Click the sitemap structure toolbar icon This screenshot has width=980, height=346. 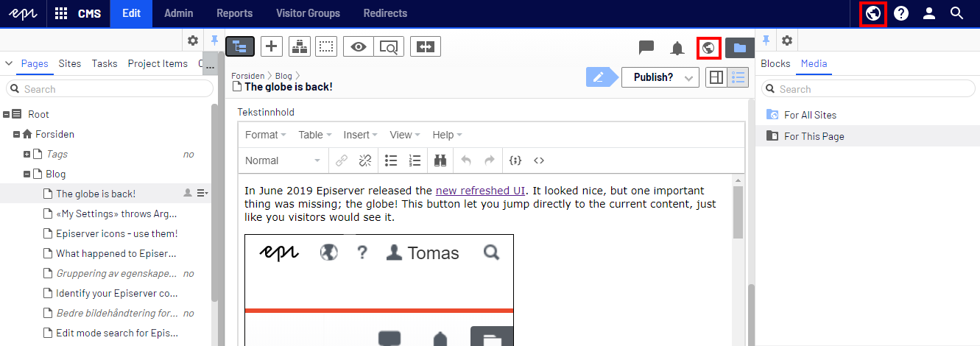click(299, 46)
